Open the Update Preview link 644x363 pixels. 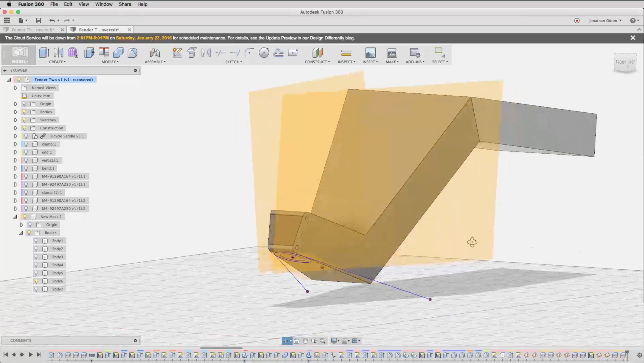click(281, 38)
